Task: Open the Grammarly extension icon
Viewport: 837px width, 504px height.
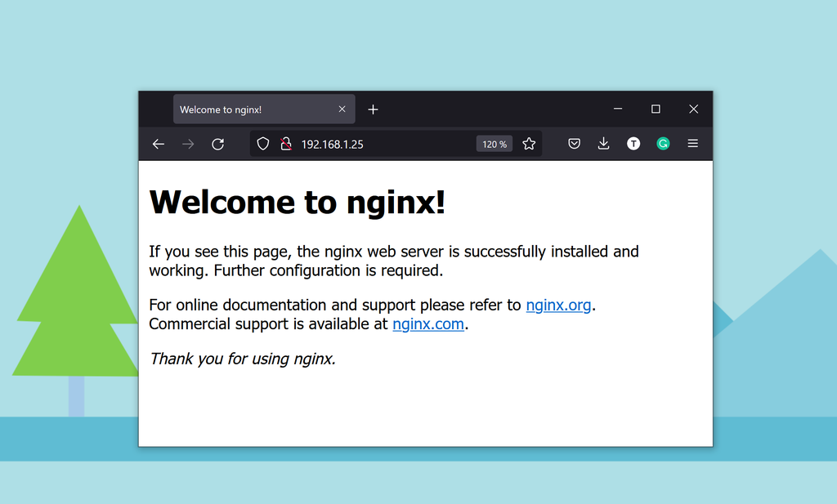Action: [x=663, y=144]
